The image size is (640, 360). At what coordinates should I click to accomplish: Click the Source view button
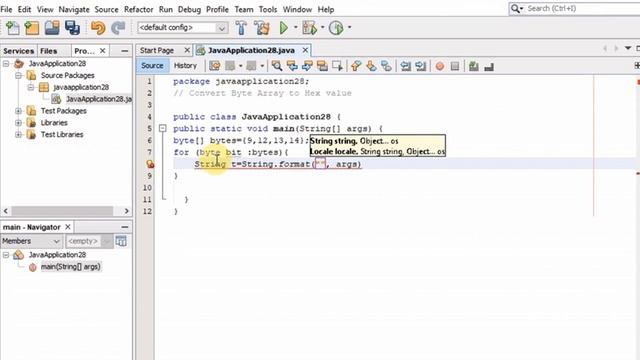(x=152, y=66)
